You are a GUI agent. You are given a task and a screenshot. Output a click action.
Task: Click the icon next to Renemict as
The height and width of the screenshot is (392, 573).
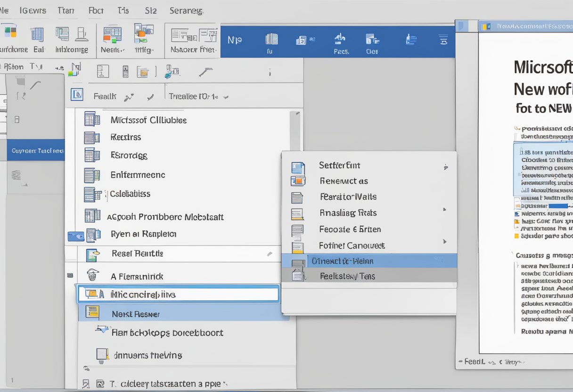298,181
